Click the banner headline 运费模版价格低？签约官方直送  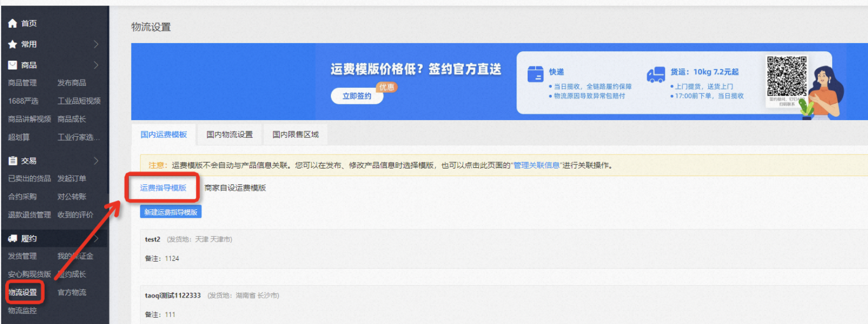[x=416, y=70]
